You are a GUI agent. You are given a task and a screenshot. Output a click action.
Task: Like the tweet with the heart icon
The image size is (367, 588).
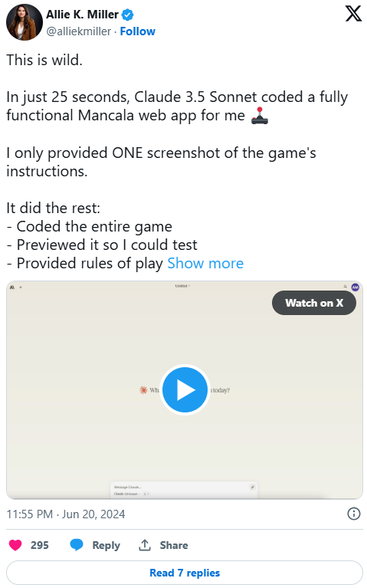coord(15,545)
